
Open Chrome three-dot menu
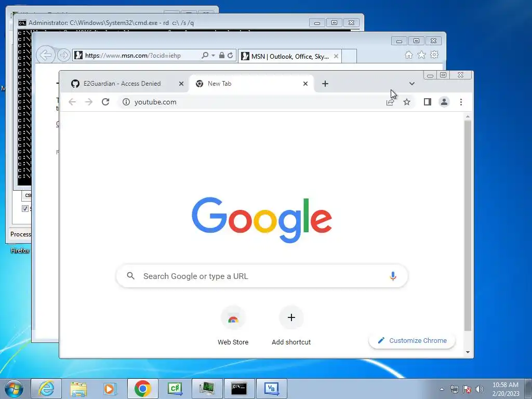(x=461, y=102)
